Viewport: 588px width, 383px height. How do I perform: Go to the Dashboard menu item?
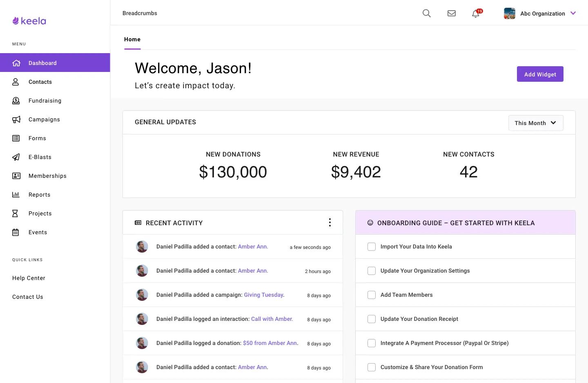click(42, 63)
